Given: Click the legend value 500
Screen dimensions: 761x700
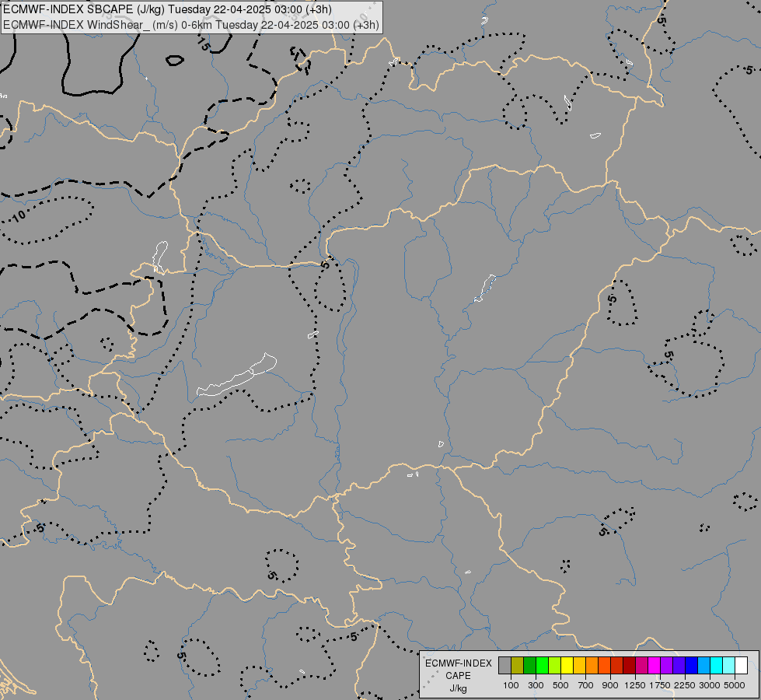Looking at the screenshot, I should pyautogui.click(x=560, y=685).
